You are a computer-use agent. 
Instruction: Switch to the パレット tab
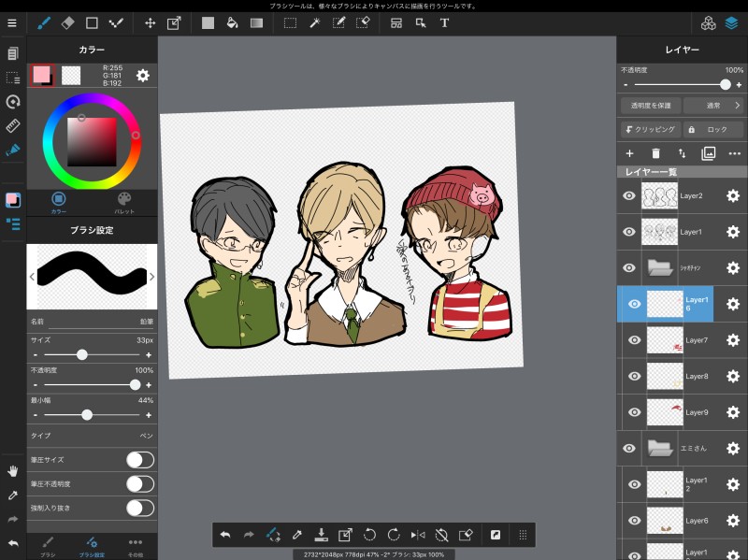tap(124, 202)
